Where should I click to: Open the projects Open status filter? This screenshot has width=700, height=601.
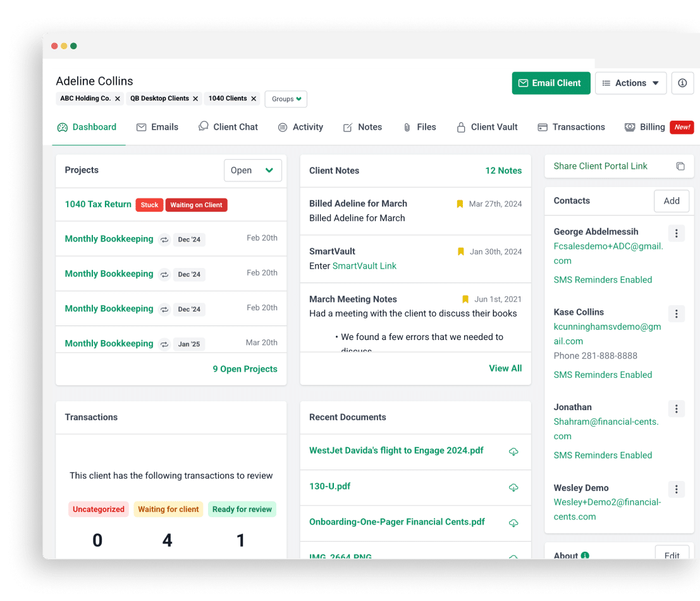pyautogui.click(x=252, y=170)
